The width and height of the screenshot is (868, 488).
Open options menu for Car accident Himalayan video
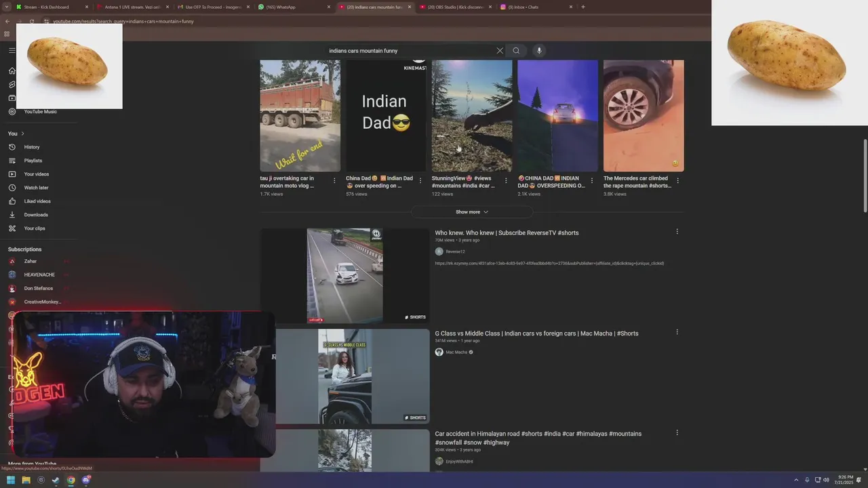(677, 432)
